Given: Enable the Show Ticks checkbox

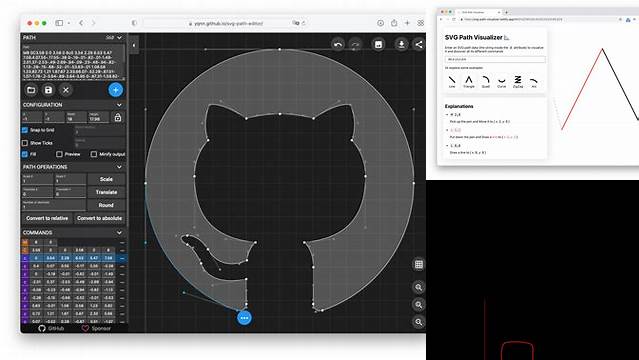Looking at the screenshot, I should point(25,143).
